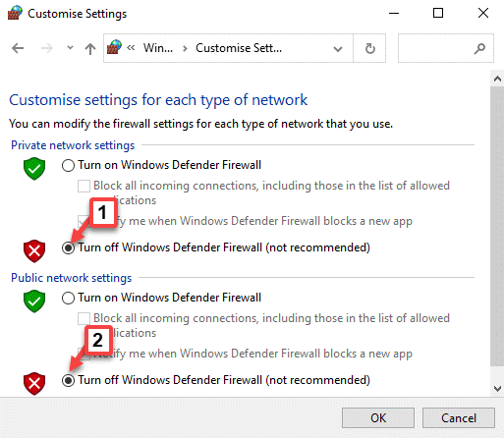This screenshot has width=504, height=438.
Task: Check 'Block all incoming connections' under Public network
Action: (84, 318)
